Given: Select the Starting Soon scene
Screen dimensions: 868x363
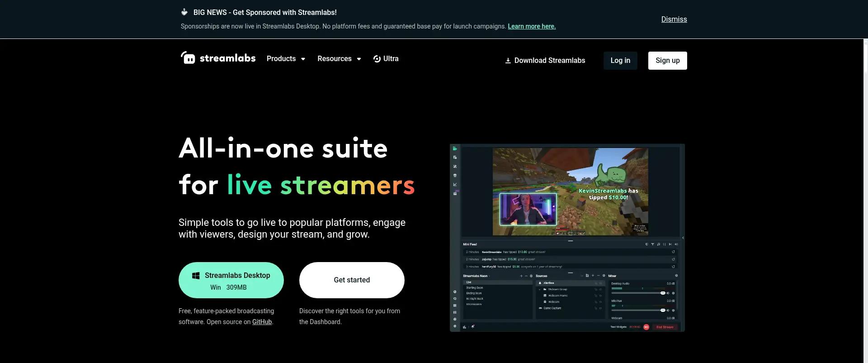Looking at the screenshot, I should (475, 288).
